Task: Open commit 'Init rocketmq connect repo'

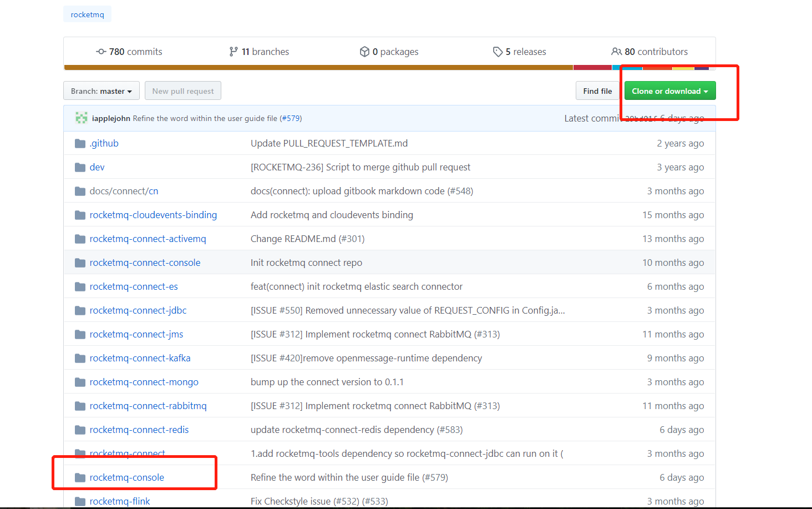Action: [306, 263]
